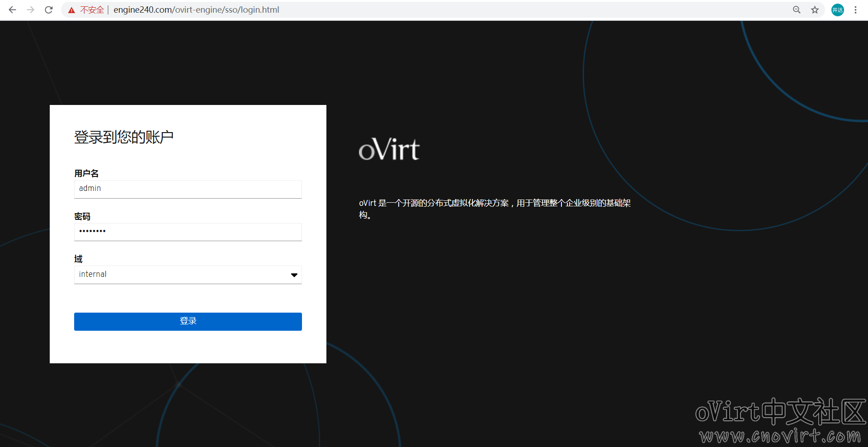Click the 密码 label
868x447 pixels.
82,216
